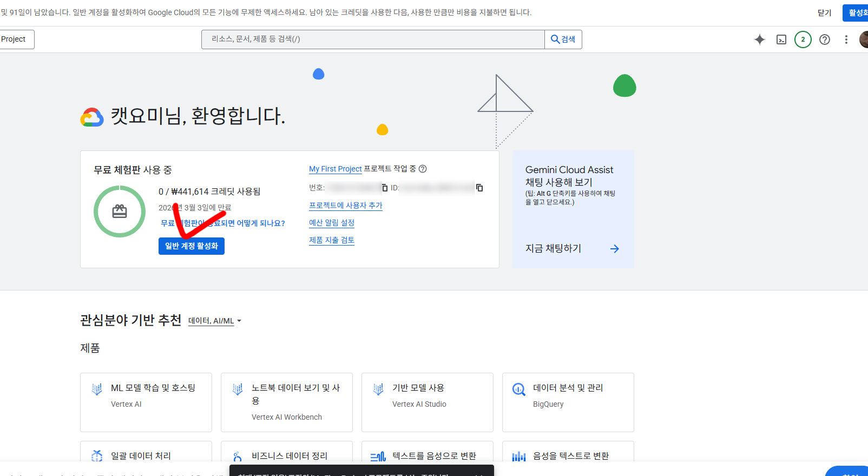The width and height of the screenshot is (868, 476).
Task: Click the 일괄 데이터 처리 icon
Action: (97, 456)
